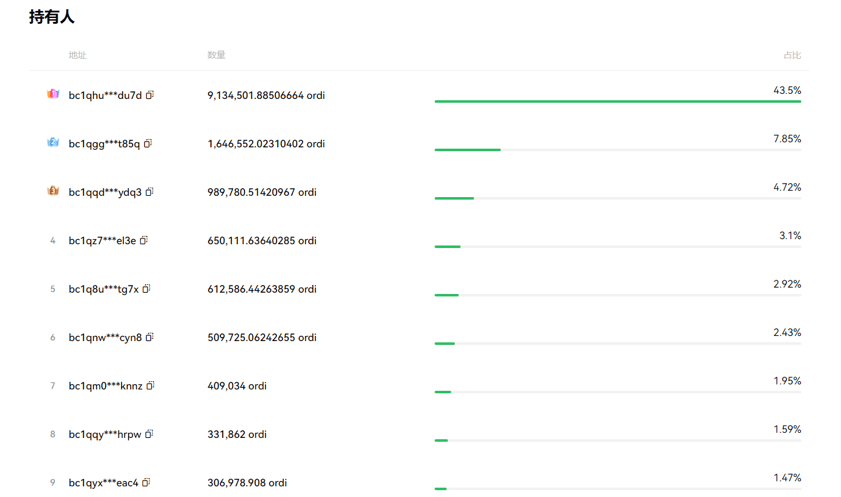Screen dimensions: 841x497
Task: Open holder address bc1qm0***knnz
Action: (x=105, y=386)
